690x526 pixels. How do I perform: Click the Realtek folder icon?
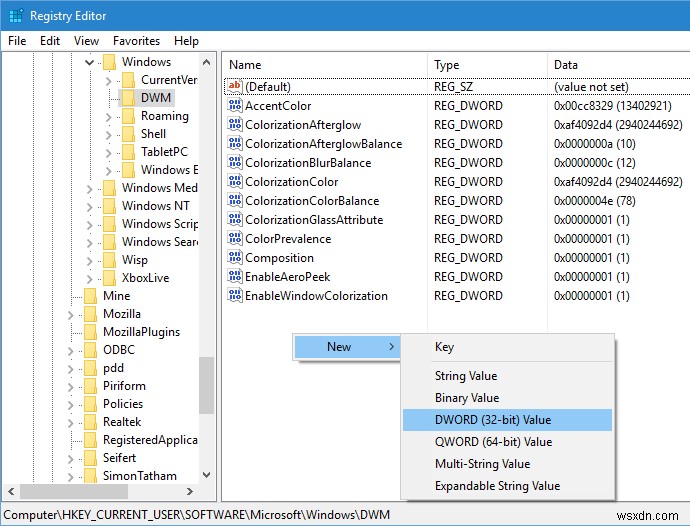(x=90, y=422)
